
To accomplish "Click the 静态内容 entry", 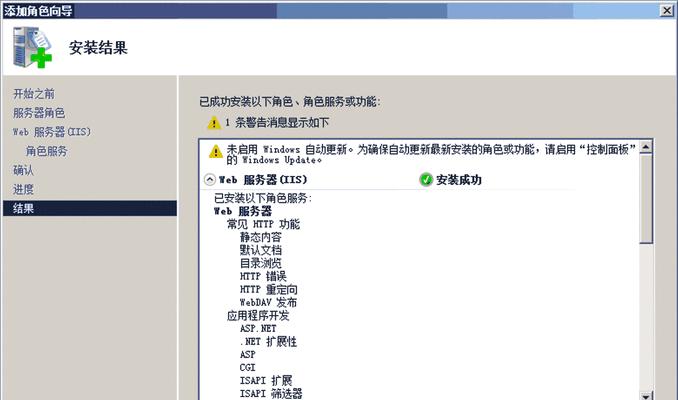I will [x=261, y=237].
